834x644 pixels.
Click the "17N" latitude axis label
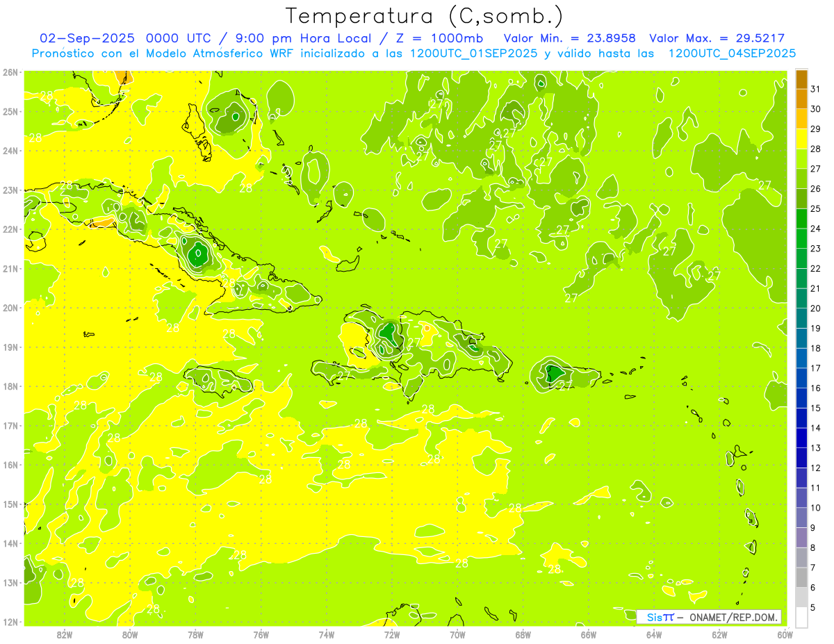(x=10, y=426)
